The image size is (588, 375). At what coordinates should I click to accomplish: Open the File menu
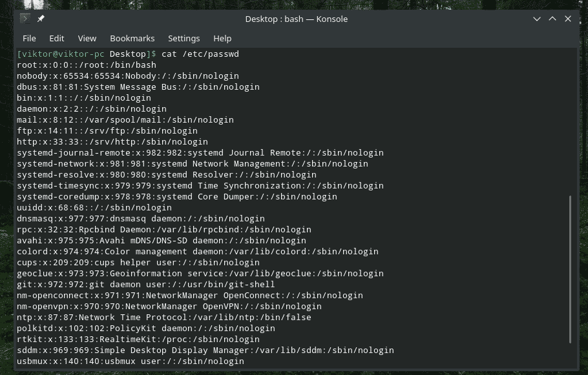tap(29, 38)
